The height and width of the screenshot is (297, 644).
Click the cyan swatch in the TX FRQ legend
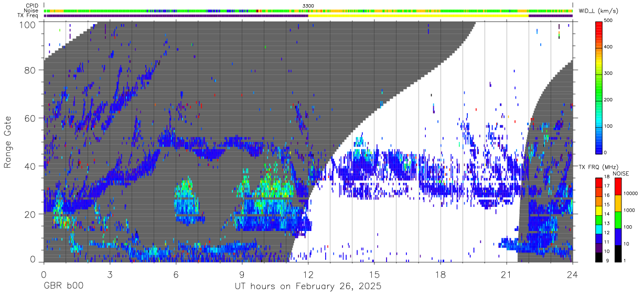(x=599, y=229)
